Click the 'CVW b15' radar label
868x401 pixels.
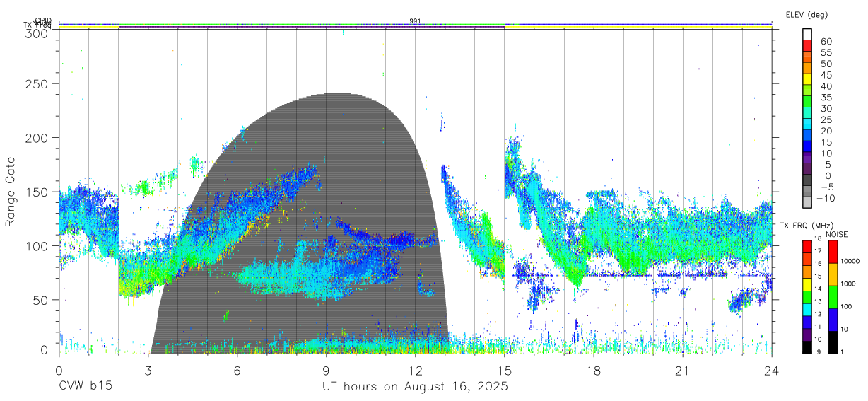pos(86,386)
